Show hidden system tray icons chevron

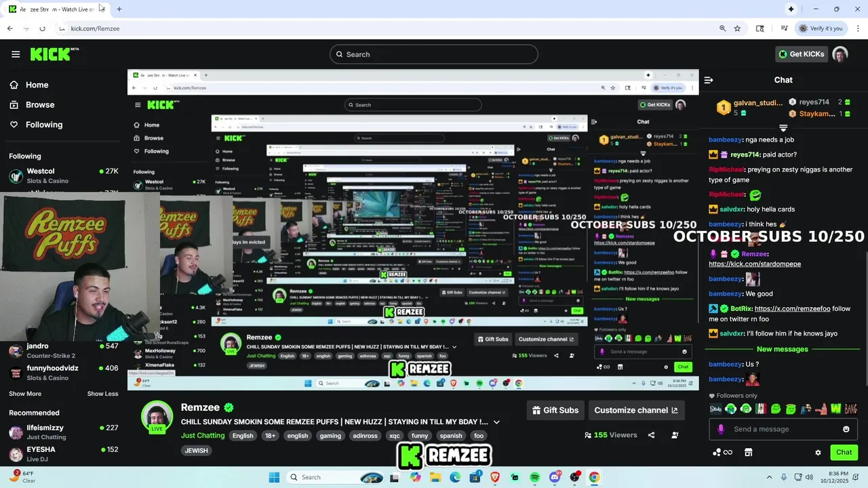769,477
